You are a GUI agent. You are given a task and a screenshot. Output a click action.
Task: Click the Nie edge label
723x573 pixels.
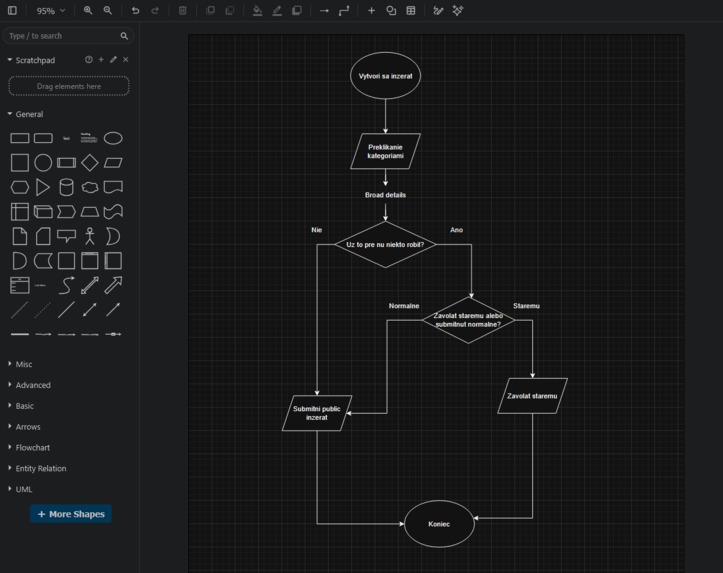point(316,230)
